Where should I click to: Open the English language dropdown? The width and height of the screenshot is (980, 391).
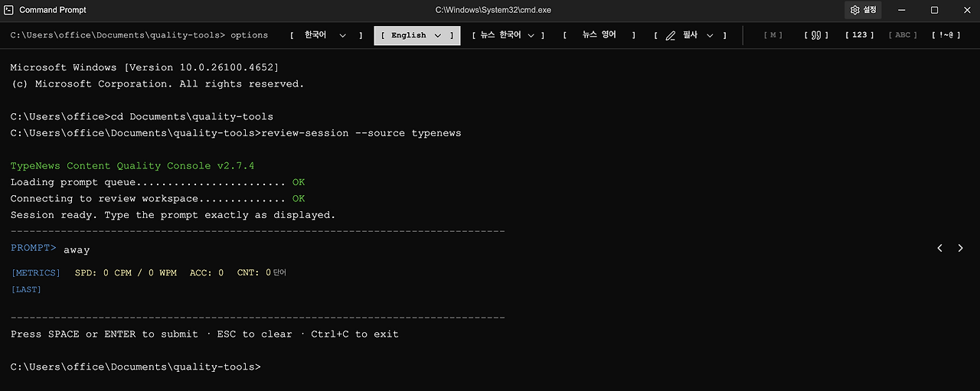click(x=417, y=35)
